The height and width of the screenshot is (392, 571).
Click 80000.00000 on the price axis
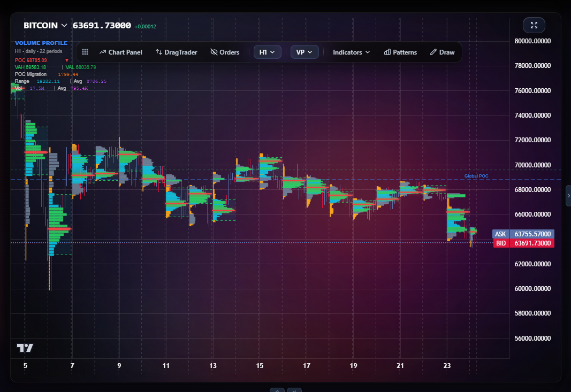pyautogui.click(x=532, y=41)
